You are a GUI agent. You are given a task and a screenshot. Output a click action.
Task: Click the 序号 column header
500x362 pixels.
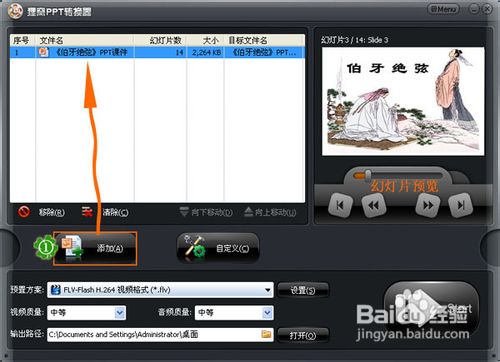click(23, 40)
